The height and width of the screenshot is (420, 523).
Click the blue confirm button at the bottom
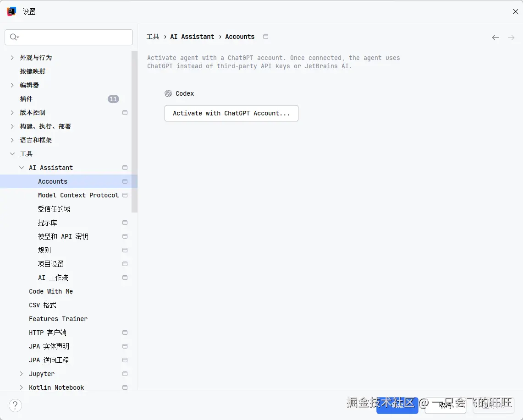tap(397, 405)
